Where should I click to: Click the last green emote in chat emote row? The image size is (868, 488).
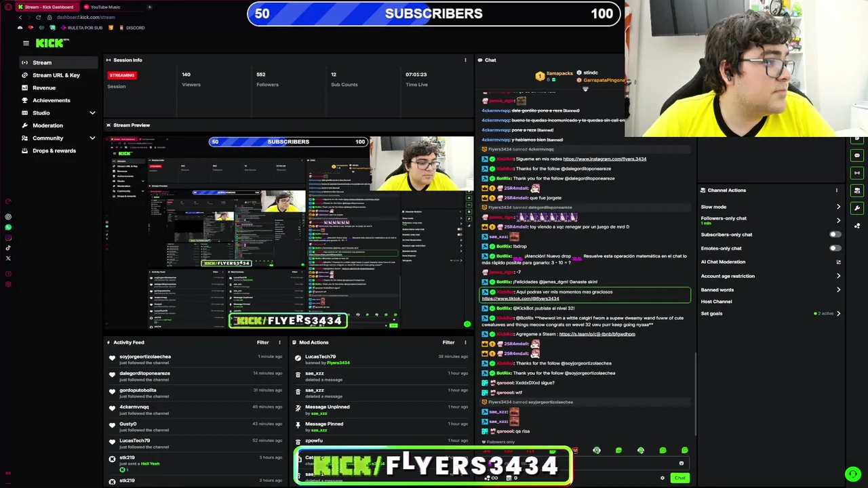[x=685, y=450]
